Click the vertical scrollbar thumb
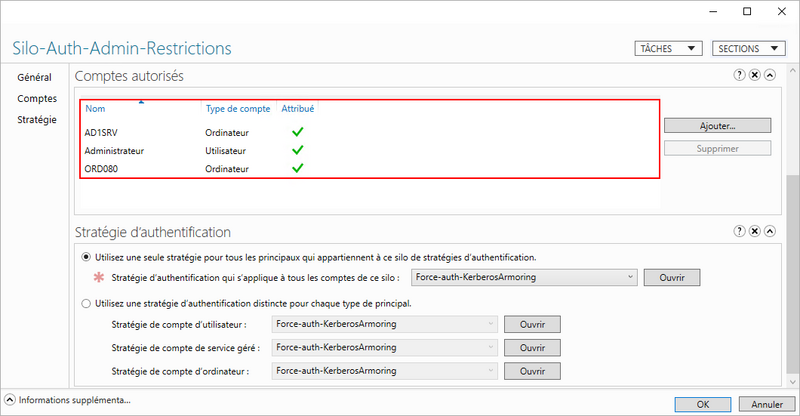This screenshot has height=416, width=800. [x=792, y=273]
